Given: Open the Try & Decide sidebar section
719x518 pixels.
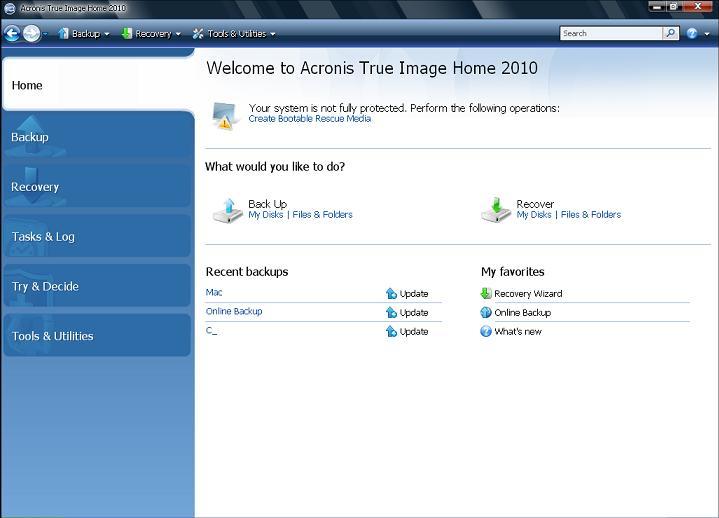Looking at the screenshot, I should coord(97,286).
